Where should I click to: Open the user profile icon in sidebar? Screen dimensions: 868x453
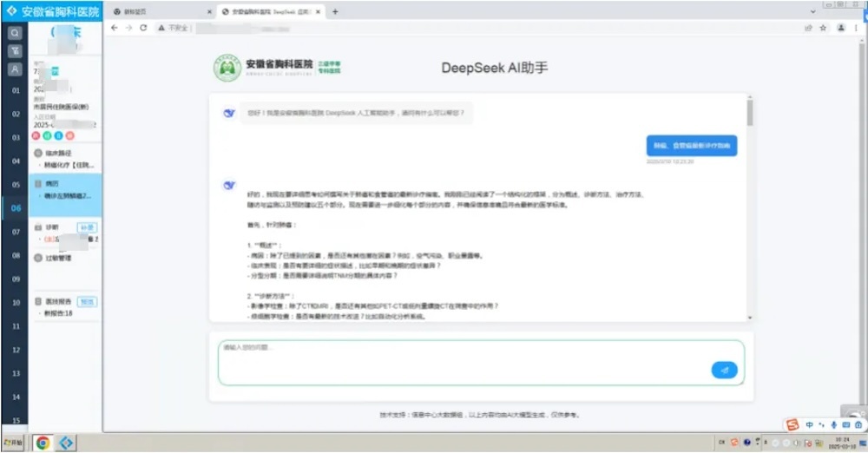point(15,69)
